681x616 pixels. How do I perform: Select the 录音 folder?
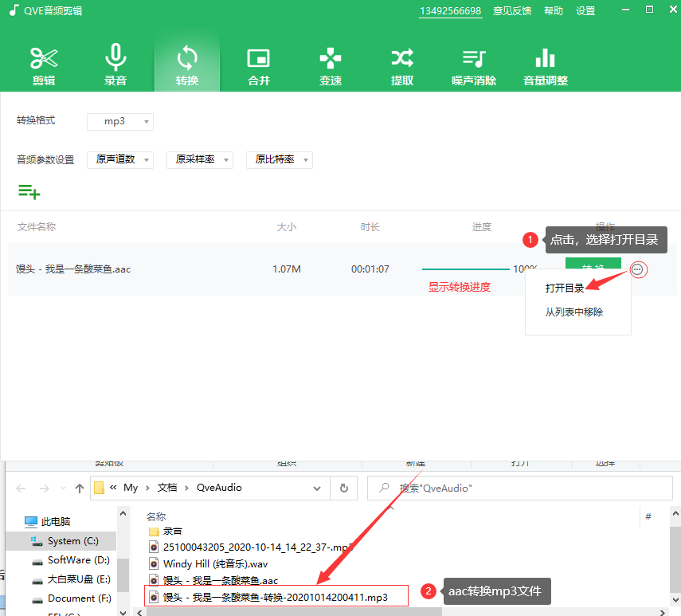pos(166,531)
